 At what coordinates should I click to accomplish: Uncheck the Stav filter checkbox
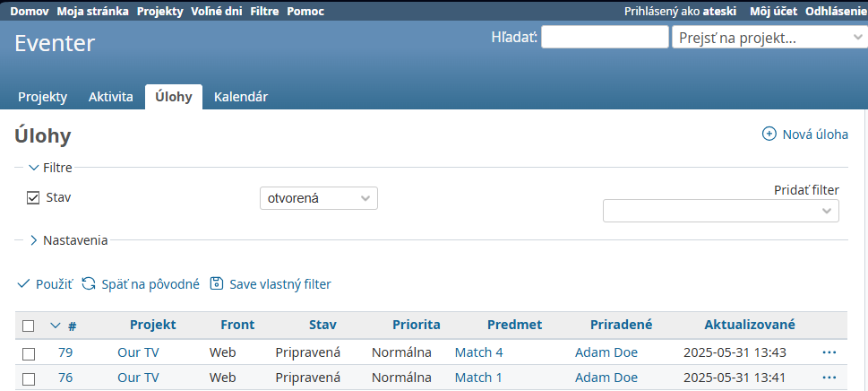click(x=33, y=197)
